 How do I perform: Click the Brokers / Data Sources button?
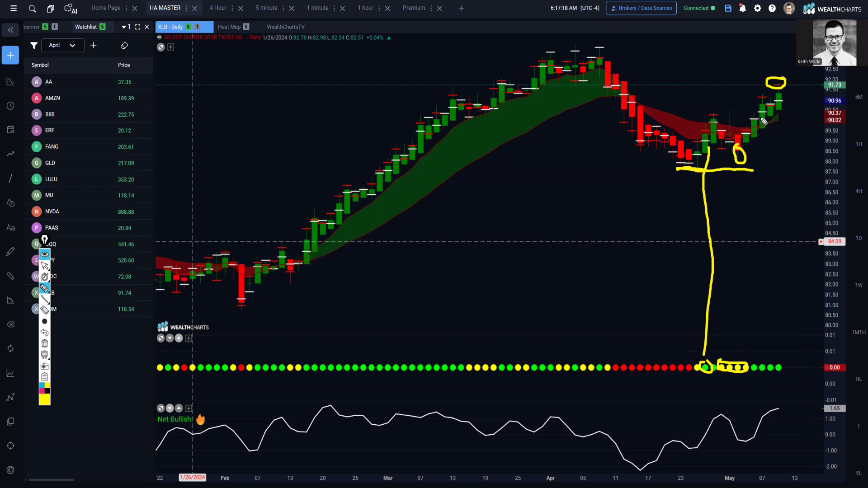pos(641,8)
